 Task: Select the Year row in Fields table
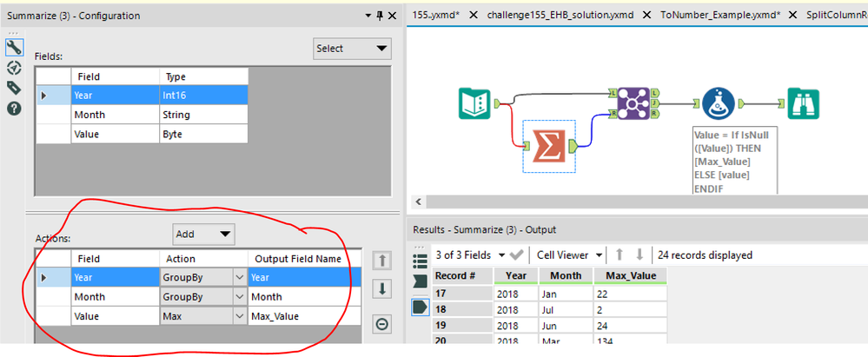point(142,96)
